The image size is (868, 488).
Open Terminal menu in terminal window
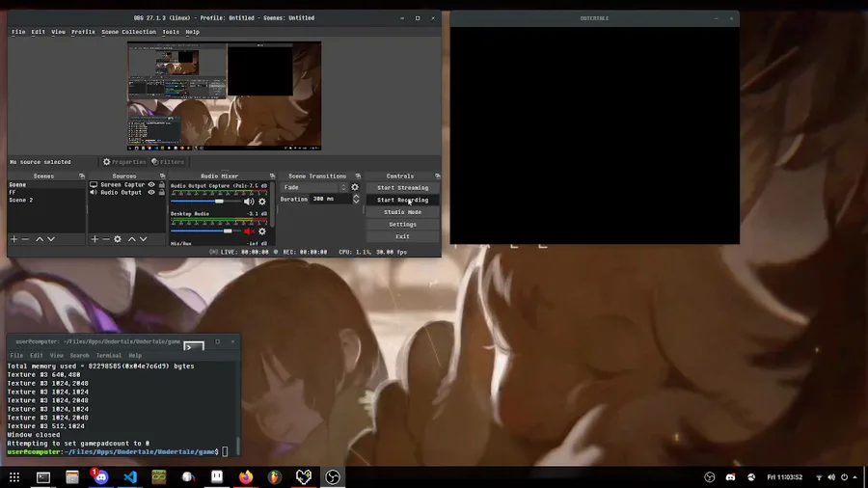click(108, 356)
